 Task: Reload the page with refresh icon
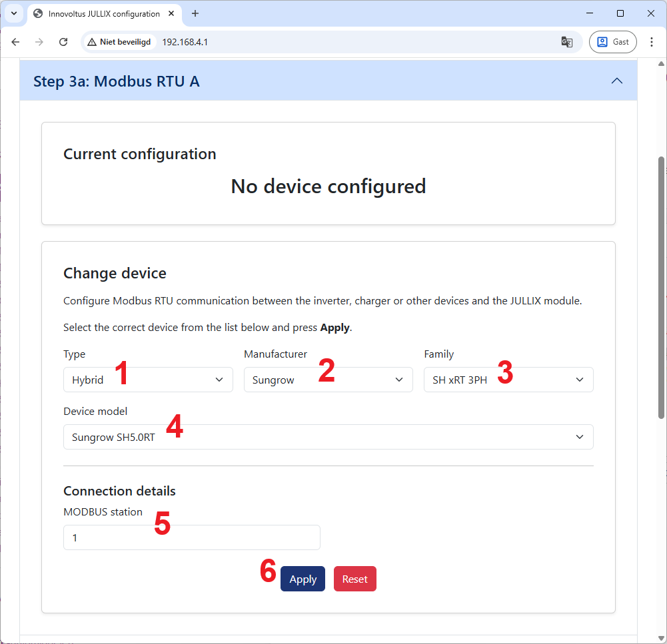coord(63,42)
